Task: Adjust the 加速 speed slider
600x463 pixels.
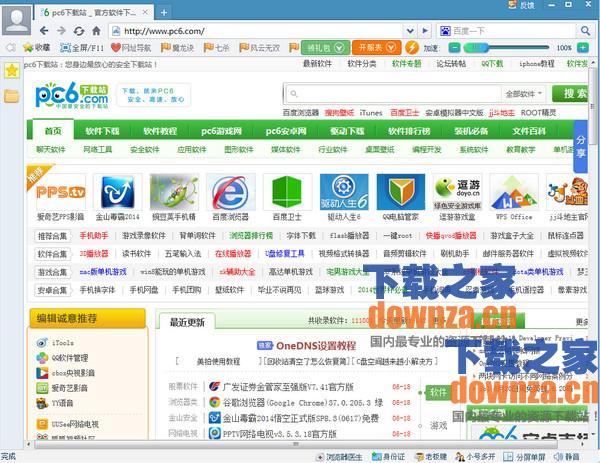Action: tap(506, 48)
